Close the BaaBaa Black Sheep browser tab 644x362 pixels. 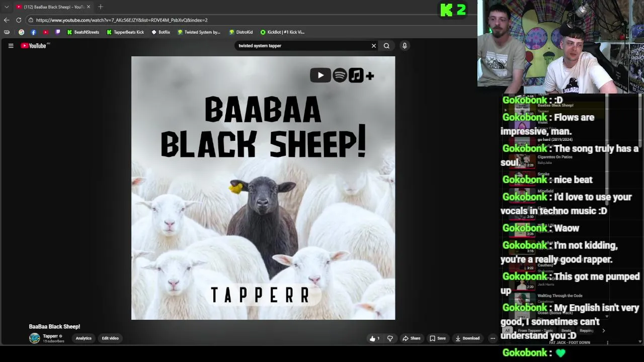89,7
